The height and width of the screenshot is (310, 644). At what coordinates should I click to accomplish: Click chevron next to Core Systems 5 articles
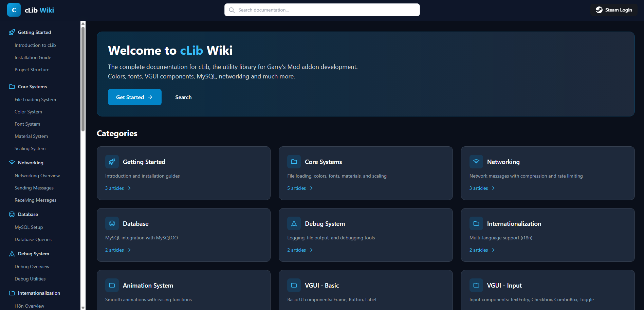point(311,188)
